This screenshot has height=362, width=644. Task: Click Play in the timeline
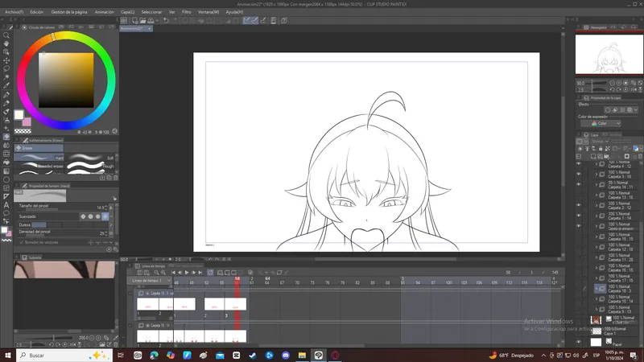tap(187, 273)
